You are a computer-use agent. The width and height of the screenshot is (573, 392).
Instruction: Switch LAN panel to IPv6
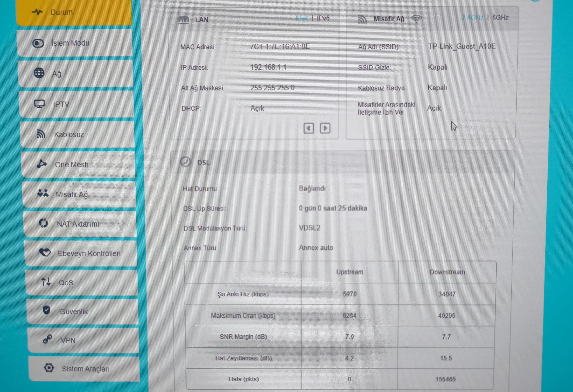(x=323, y=18)
